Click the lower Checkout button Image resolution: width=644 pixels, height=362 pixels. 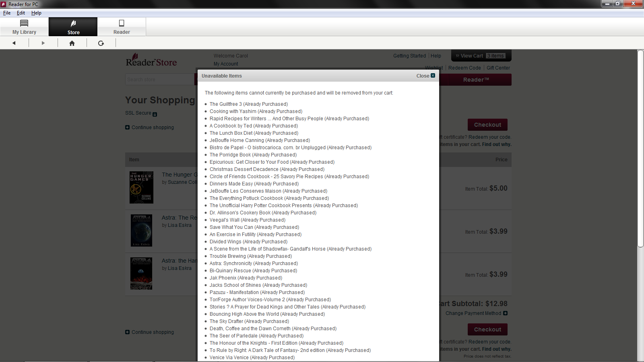point(487,329)
